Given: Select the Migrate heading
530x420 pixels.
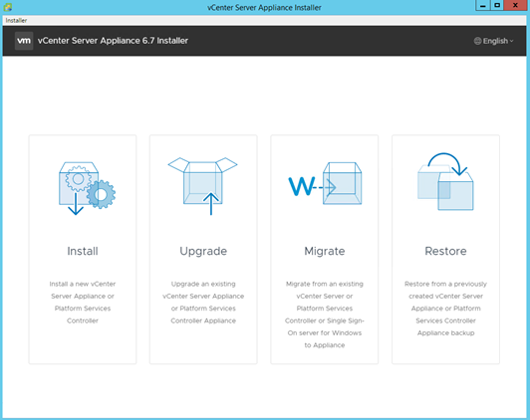Looking at the screenshot, I should coord(325,251).
